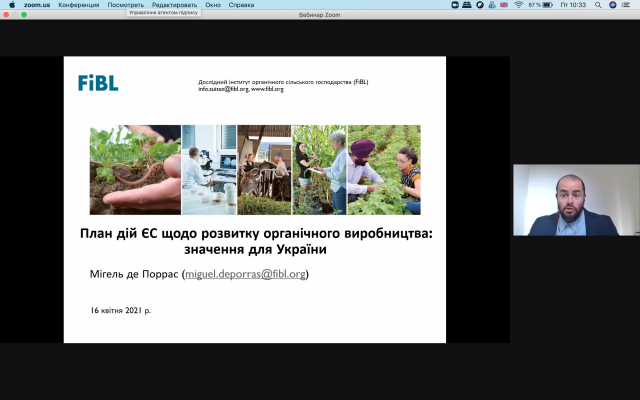640x400 pixels.
Task: Select the speaker video thumbnail
Action: tap(576, 200)
